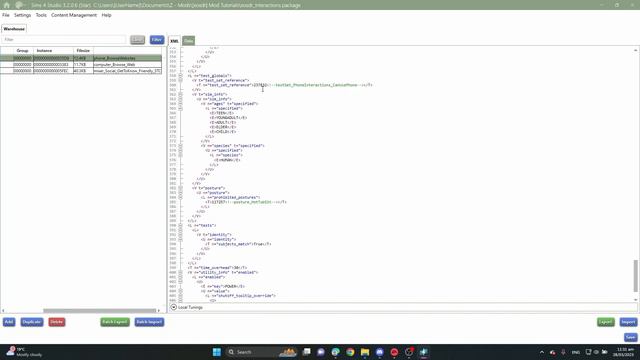This screenshot has width=640, height=360.
Task: Click the home icon in the title bar
Action: pyautogui.click(x=7, y=5)
